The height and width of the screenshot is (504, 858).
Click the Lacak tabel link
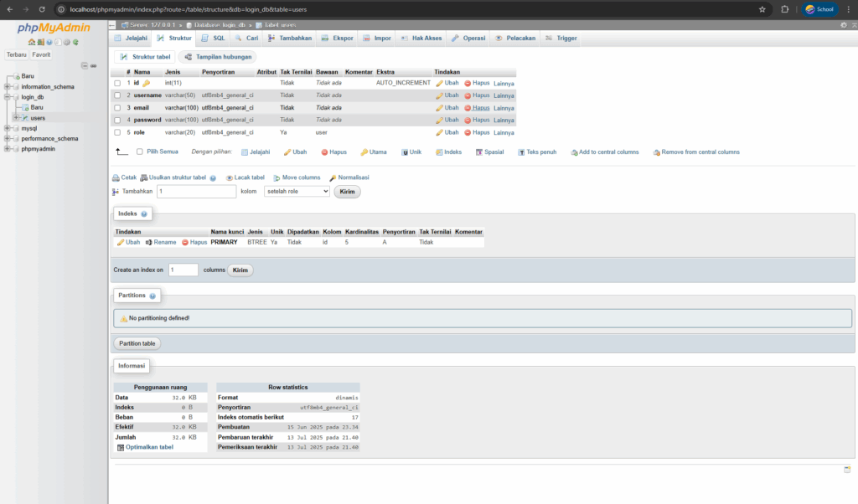tap(246, 177)
